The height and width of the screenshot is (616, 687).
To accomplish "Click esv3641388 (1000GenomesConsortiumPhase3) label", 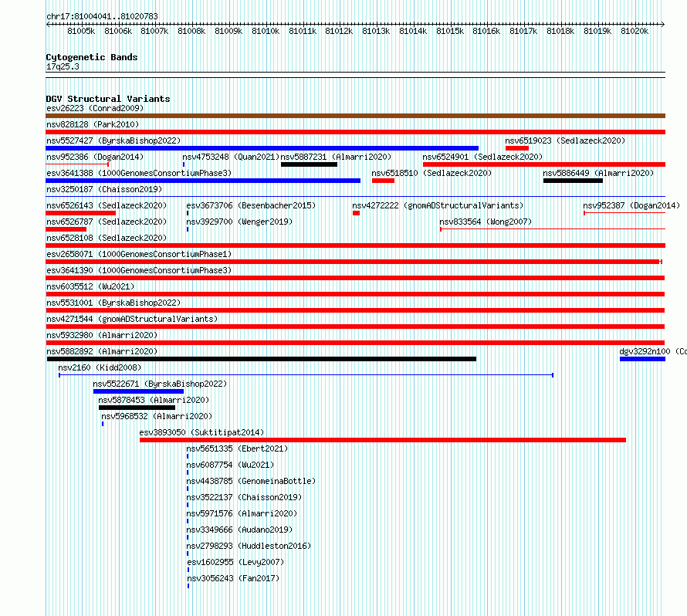I will click(139, 173).
